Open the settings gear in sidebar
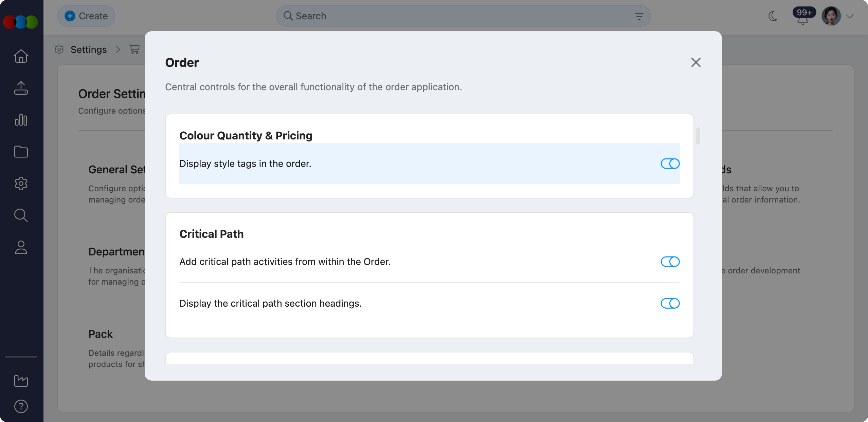The width and height of the screenshot is (868, 422). pos(21,184)
